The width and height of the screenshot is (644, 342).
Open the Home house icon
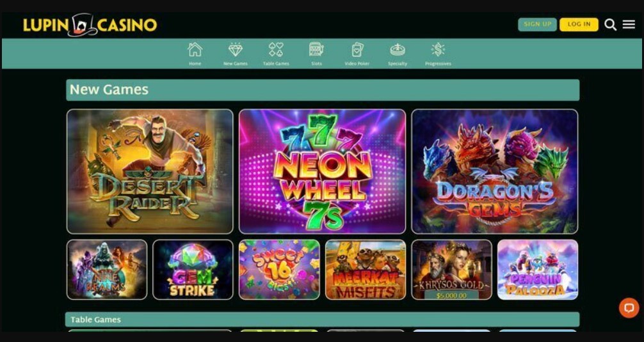click(x=195, y=50)
